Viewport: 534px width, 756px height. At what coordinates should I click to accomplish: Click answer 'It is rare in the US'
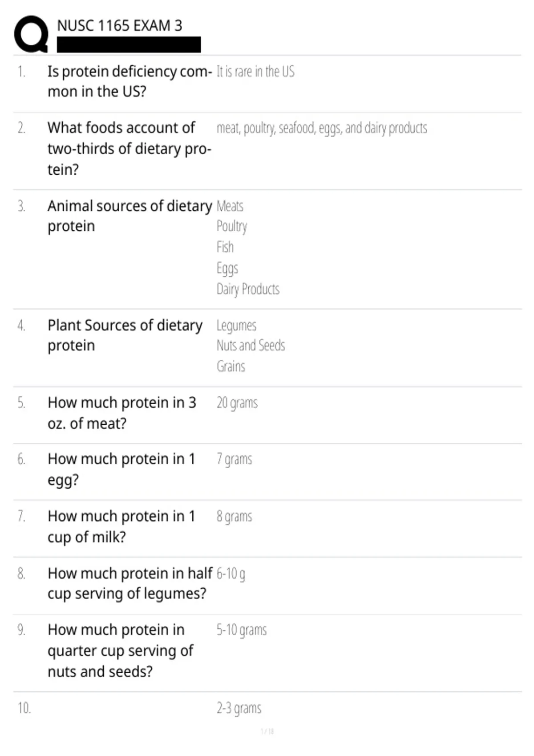pos(255,72)
